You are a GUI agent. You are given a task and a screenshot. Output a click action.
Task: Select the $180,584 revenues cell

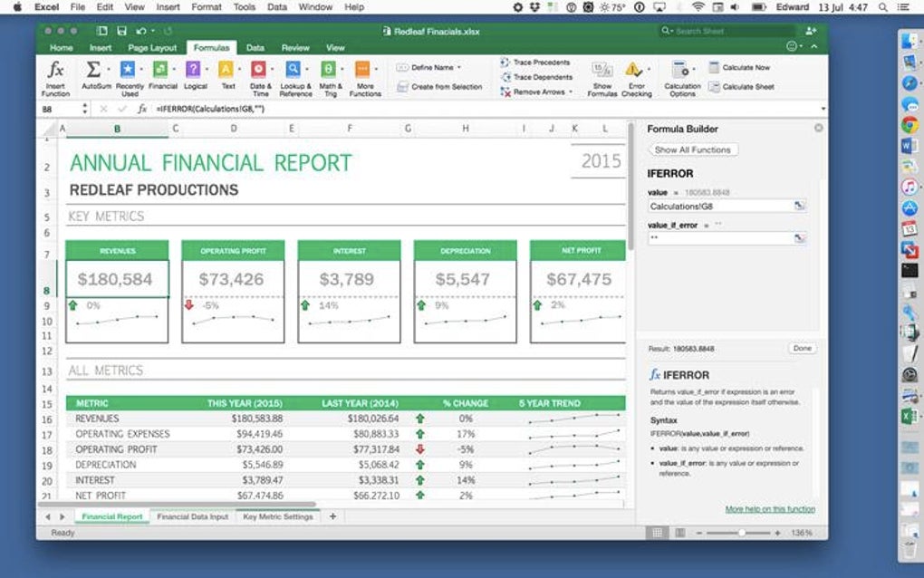click(117, 279)
